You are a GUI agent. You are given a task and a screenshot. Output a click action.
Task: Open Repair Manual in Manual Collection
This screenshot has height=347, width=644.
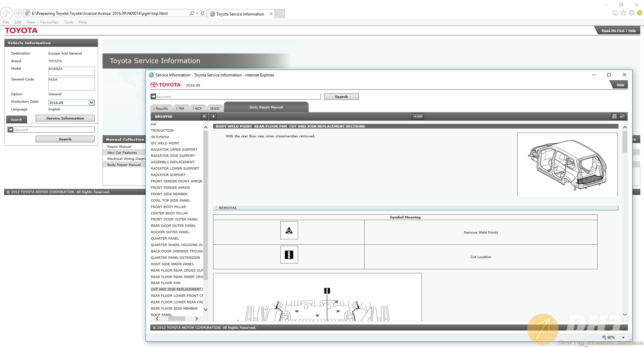tap(119, 146)
